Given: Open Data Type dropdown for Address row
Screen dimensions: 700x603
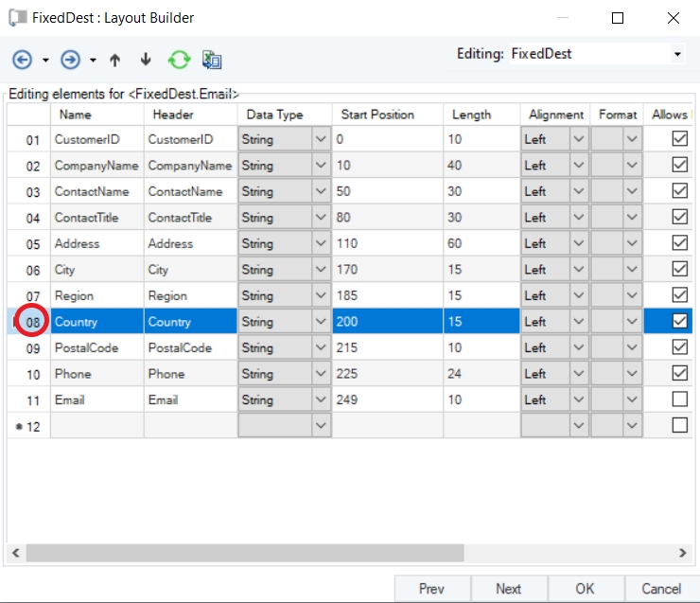Looking at the screenshot, I should coord(321,244).
